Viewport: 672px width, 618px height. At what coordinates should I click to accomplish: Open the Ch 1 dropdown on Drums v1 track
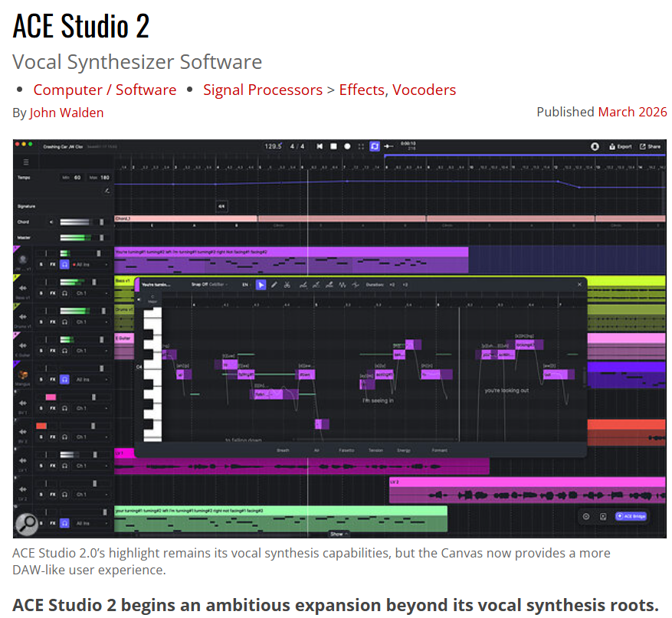[92, 322]
